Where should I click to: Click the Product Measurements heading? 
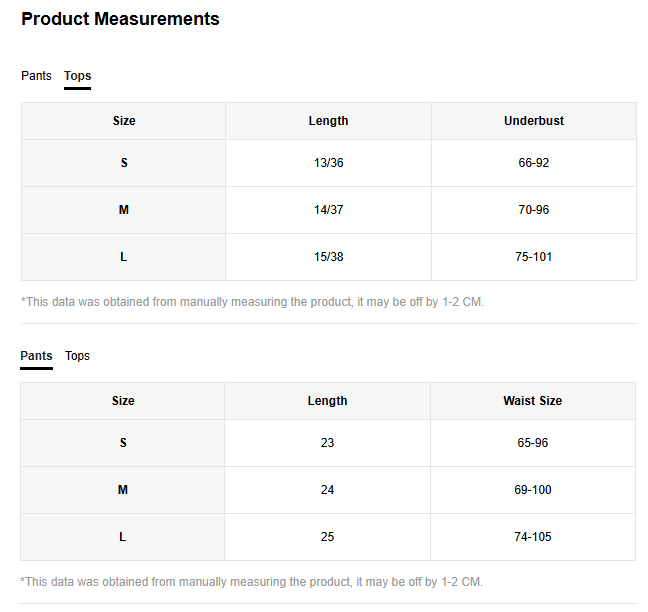click(120, 19)
